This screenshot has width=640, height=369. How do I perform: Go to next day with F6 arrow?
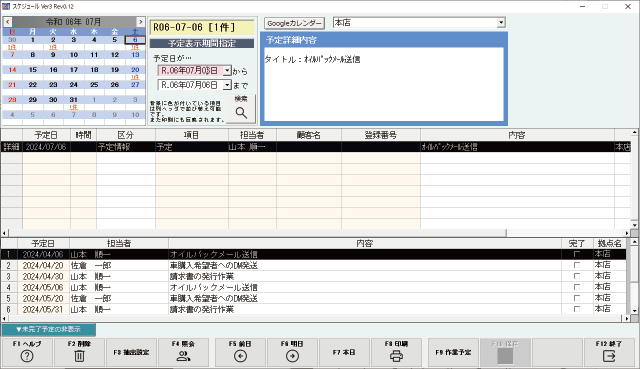tap(292, 352)
